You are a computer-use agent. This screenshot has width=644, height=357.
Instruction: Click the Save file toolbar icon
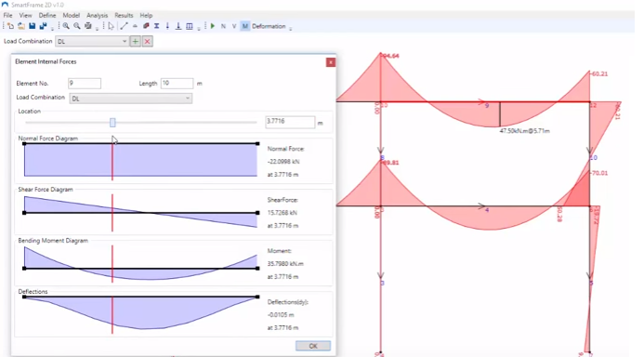[x=32, y=26]
